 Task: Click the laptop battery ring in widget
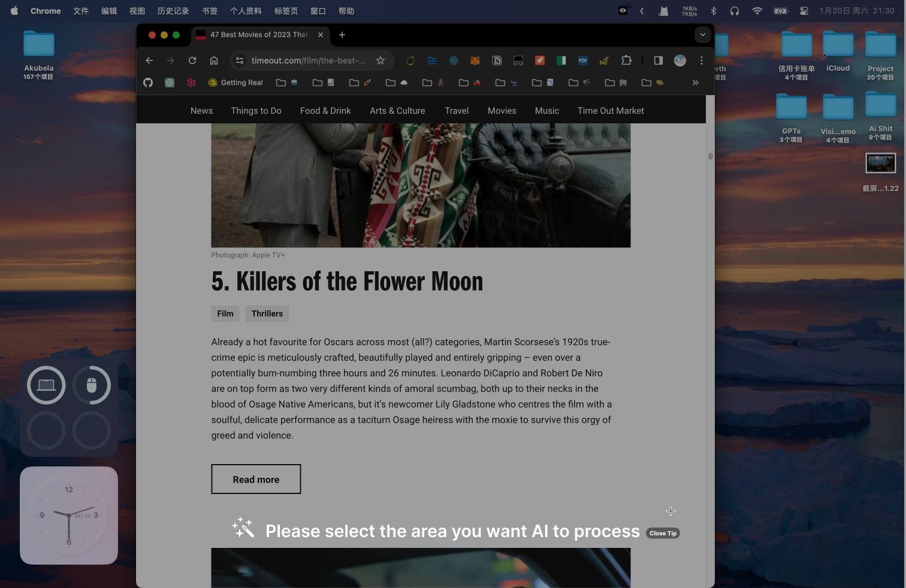tap(46, 385)
